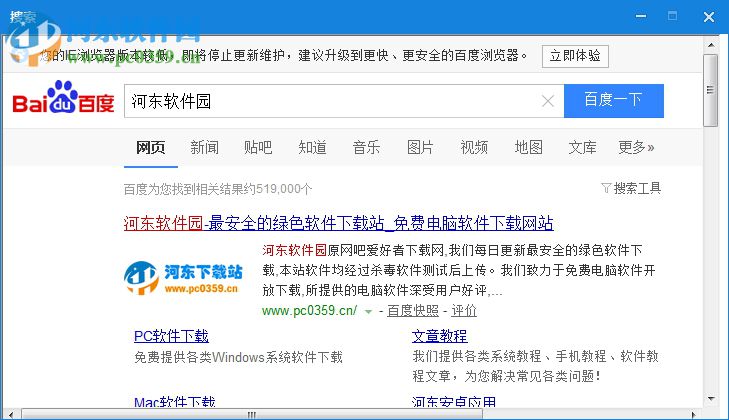Screen dimensions: 729x420
Task: Click the horizontal scrollbar thumb
Action: coord(252,414)
